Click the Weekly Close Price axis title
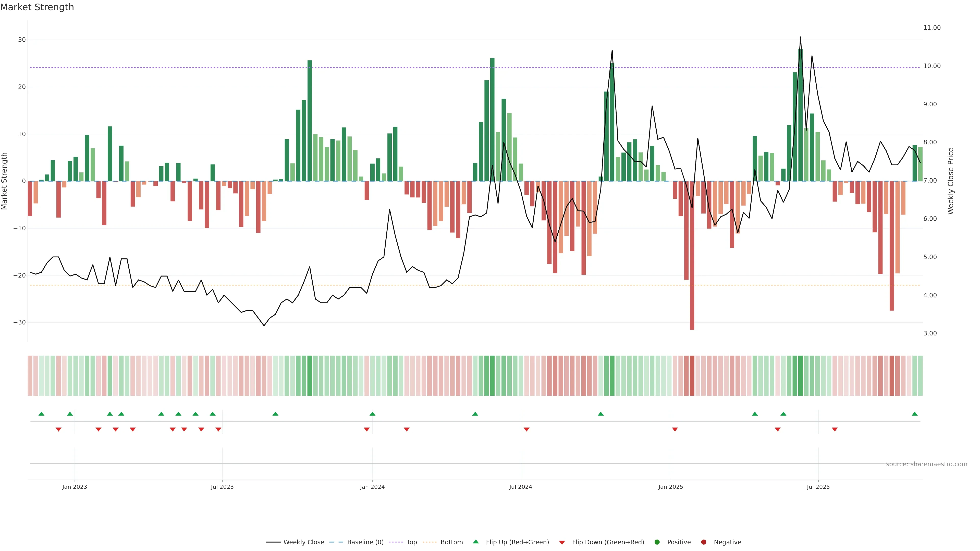This screenshot has width=980, height=551. [951, 181]
